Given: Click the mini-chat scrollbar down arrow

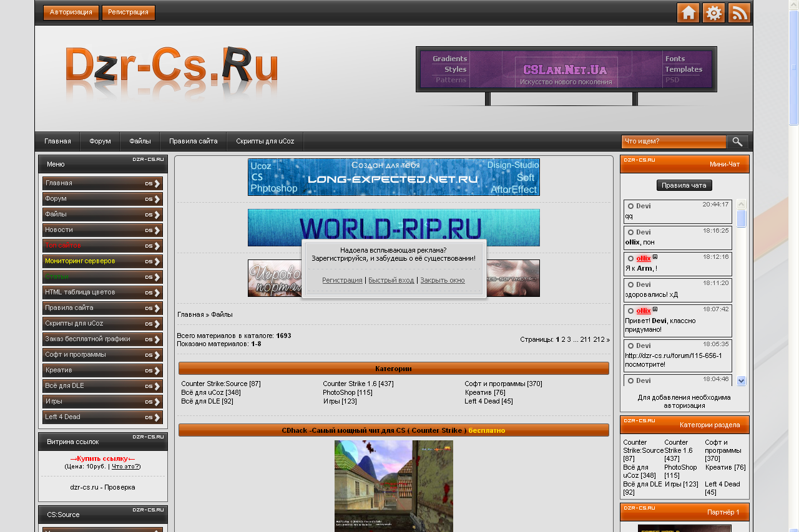Looking at the screenshot, I should click(741, 380).
